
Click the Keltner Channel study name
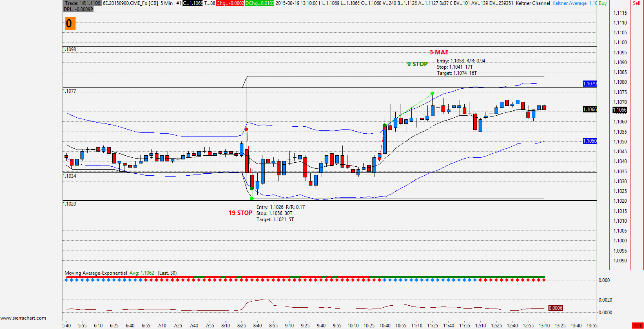(x=533, y=3)
